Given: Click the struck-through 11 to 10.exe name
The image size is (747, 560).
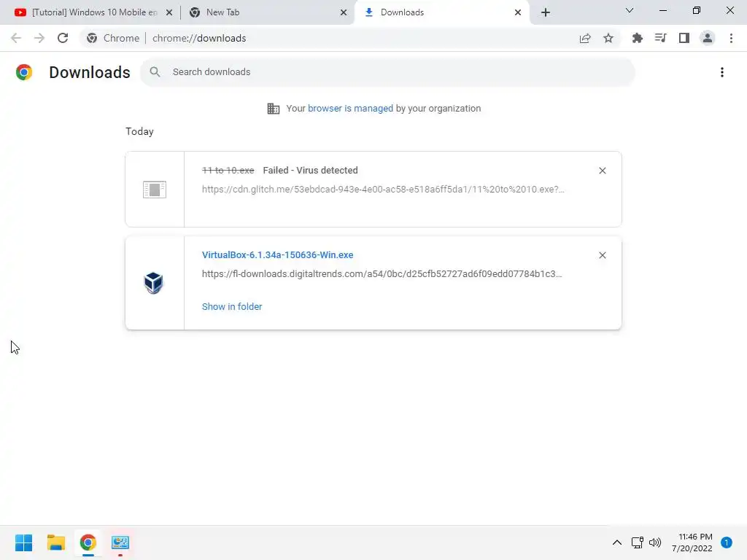Looking at the screenshot, I should coord(228,171).
